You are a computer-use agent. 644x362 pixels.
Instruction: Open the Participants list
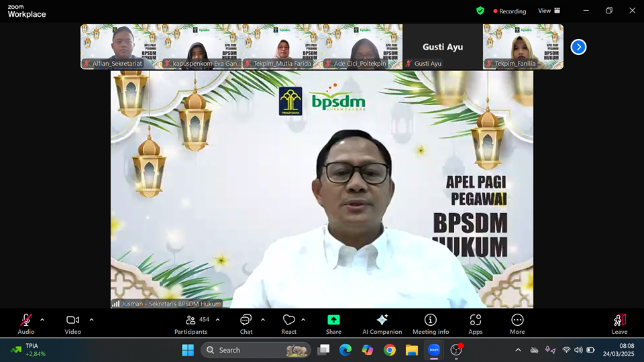[x=191, y=324]
